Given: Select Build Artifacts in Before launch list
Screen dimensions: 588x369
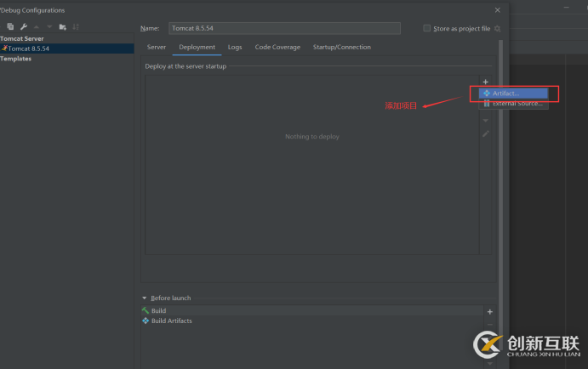Looking at the screenshot, I should coord(312,321).
